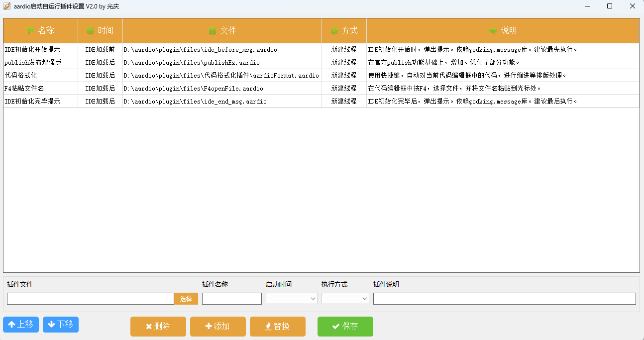Click description ending 建议最后执行
This screenshot has width=644, height=340.
pyautogui.click(x=473, y=102)
